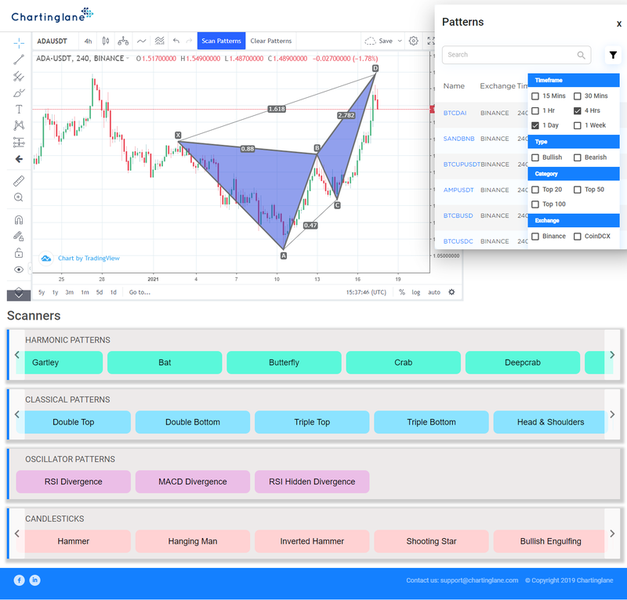Click the search magnifier in Patterns panel
627x600 pixels.
[581, 55]
